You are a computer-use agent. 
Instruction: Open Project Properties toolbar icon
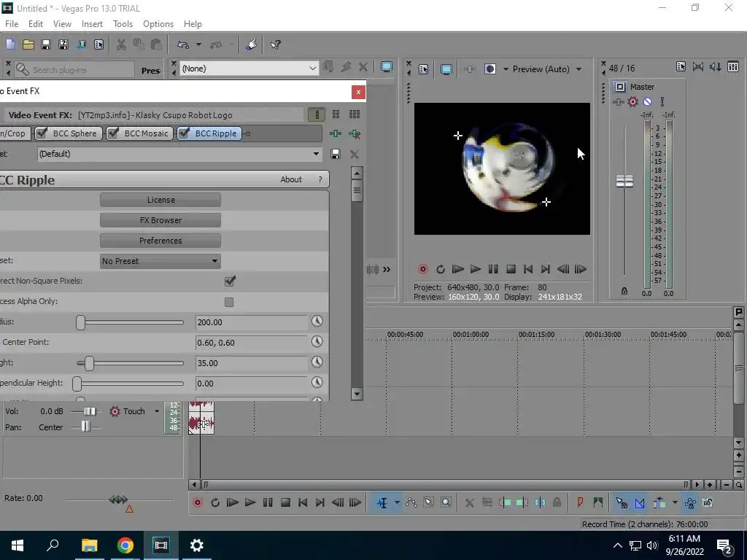pyautogui.click(x=98, y=44)
